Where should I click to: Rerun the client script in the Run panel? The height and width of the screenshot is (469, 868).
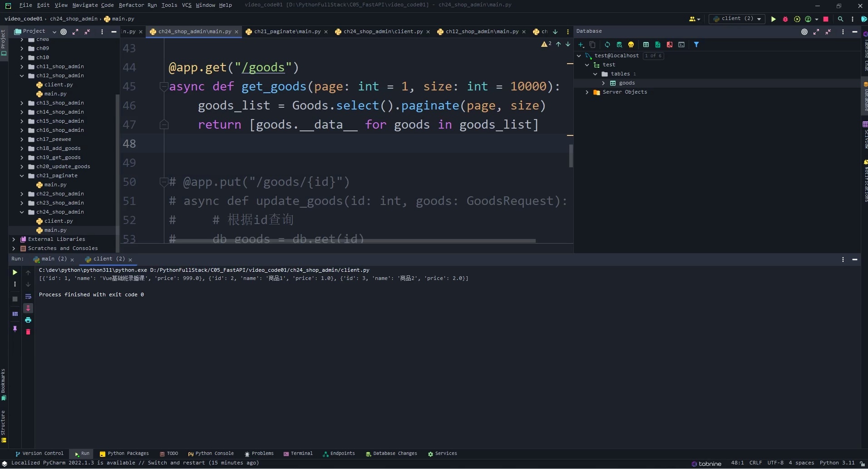[15, 273]
